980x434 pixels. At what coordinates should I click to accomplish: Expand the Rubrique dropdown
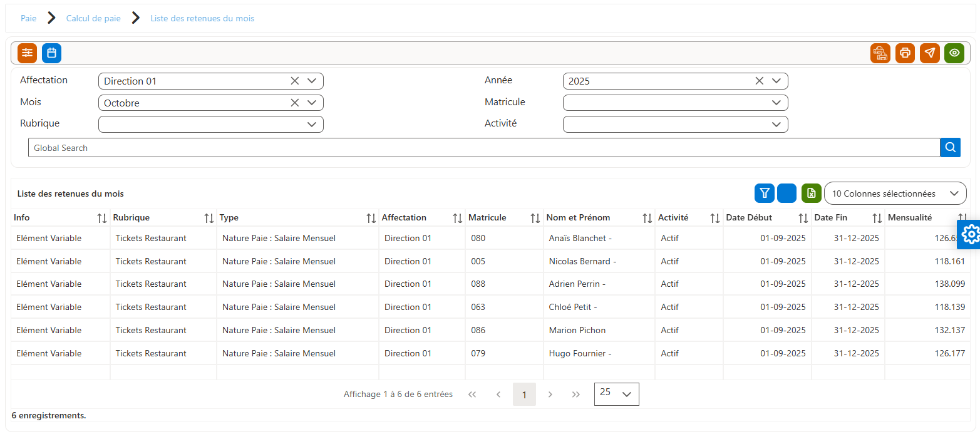211,124
